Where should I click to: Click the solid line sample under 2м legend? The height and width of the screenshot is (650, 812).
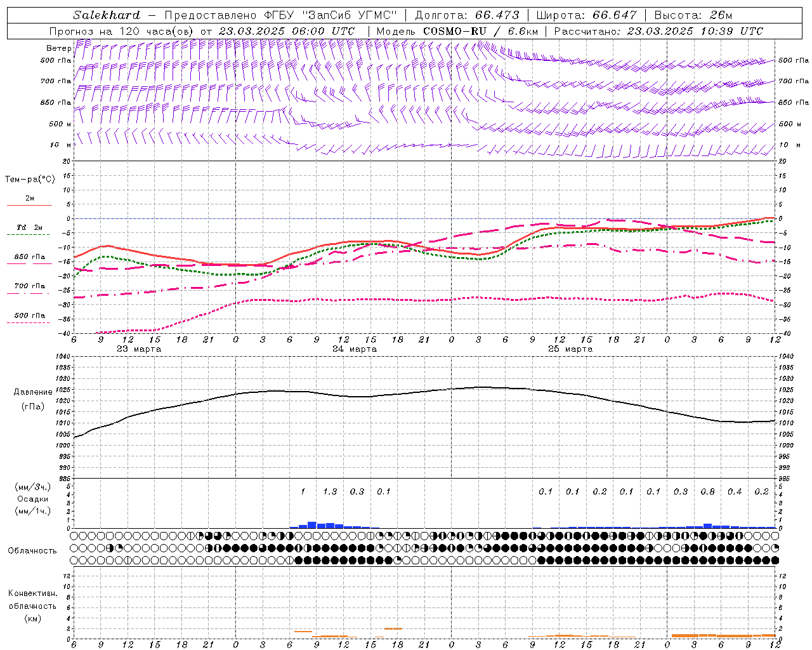coord(29,205)
